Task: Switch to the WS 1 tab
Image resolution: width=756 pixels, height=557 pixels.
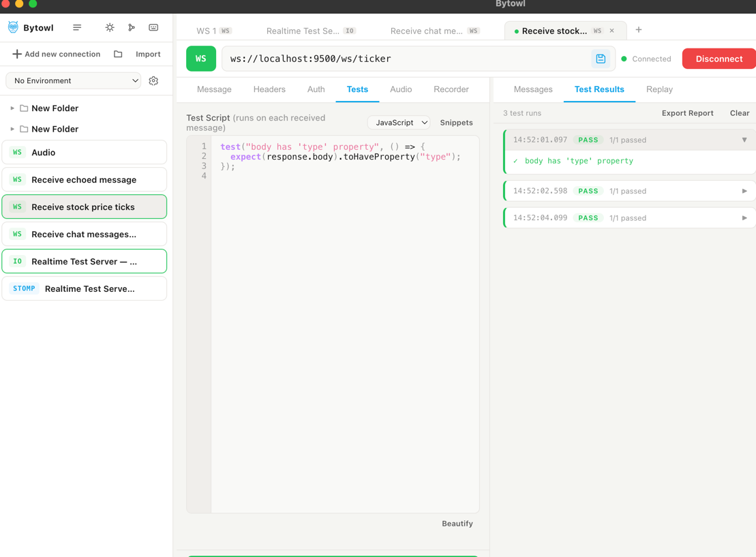Action: click(214, 31)
